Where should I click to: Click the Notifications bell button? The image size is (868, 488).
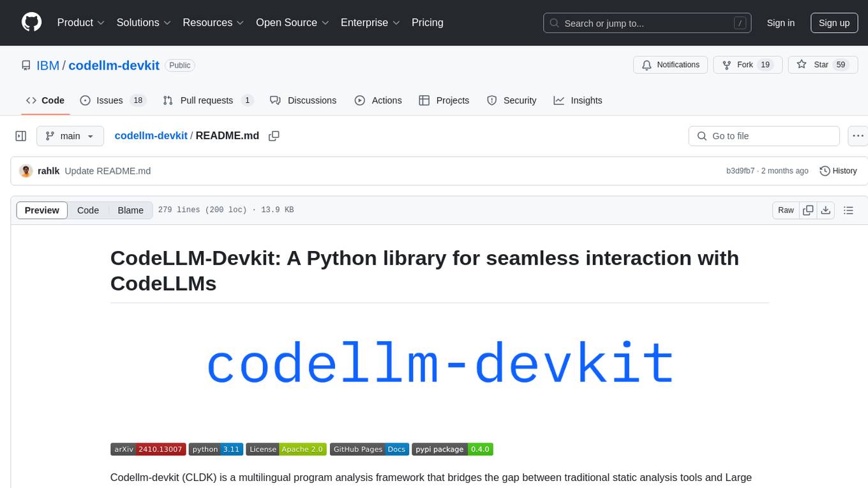(x=671, y=65)
